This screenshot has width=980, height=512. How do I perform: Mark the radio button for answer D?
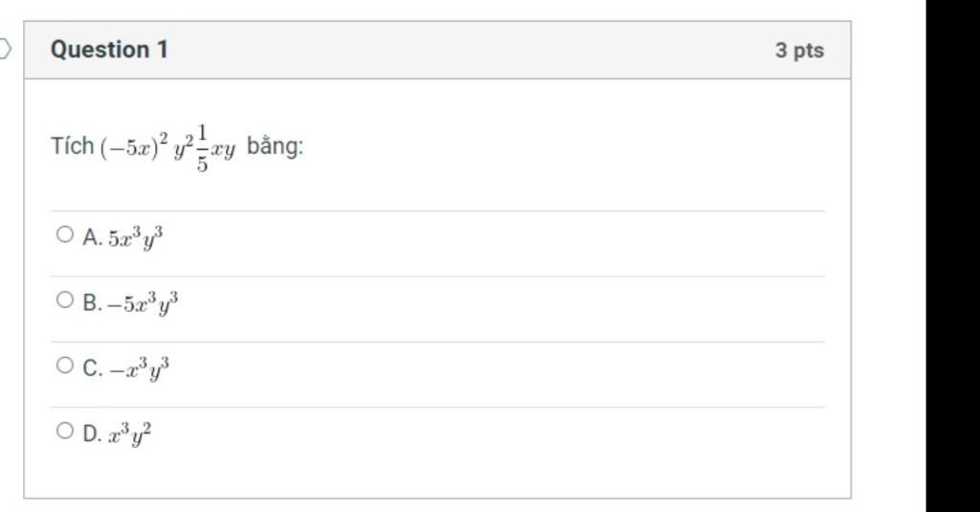[64, 432]
